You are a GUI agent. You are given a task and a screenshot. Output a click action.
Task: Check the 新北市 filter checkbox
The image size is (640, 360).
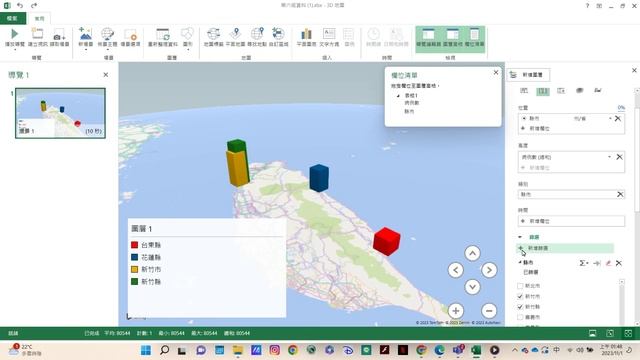[x=520, y=286]
